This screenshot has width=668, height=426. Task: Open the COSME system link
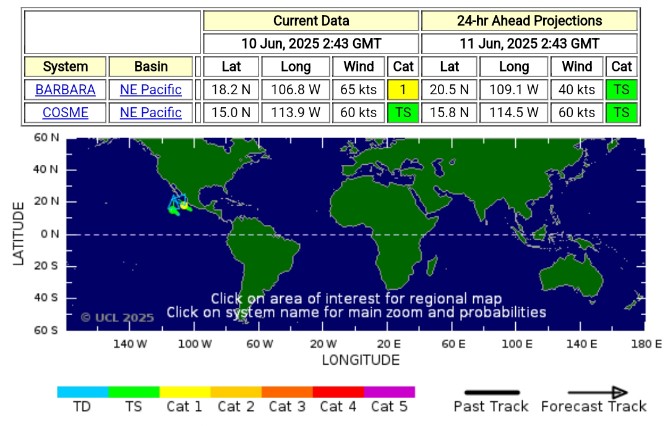pyautogui.click(x=65, y=112)
